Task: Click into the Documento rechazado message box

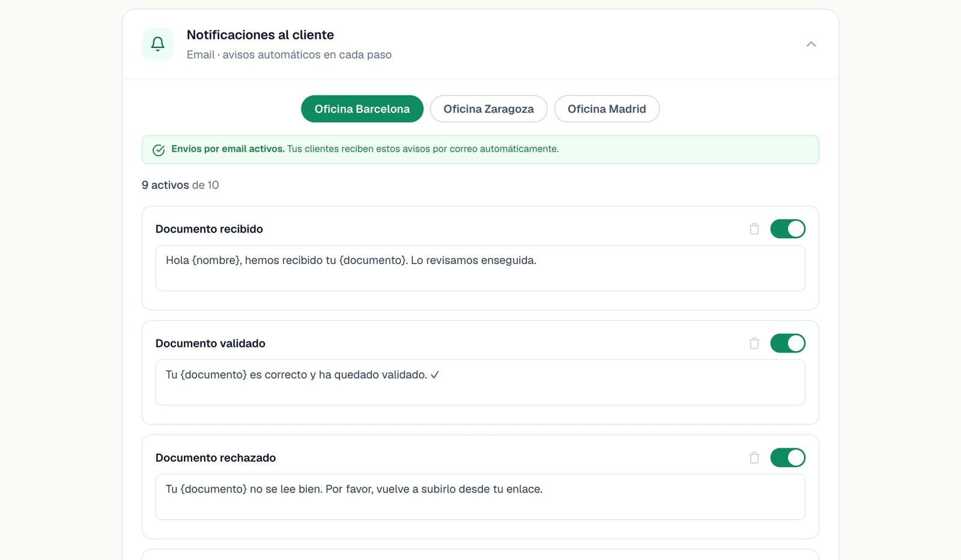Action: pyautogui.click(x=480, y=496)
